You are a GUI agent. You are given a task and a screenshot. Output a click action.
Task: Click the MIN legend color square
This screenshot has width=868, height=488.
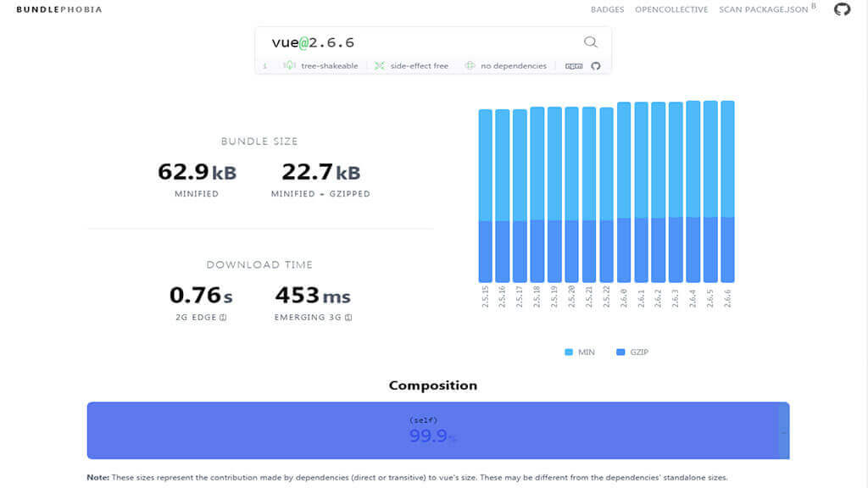point(569,352)
